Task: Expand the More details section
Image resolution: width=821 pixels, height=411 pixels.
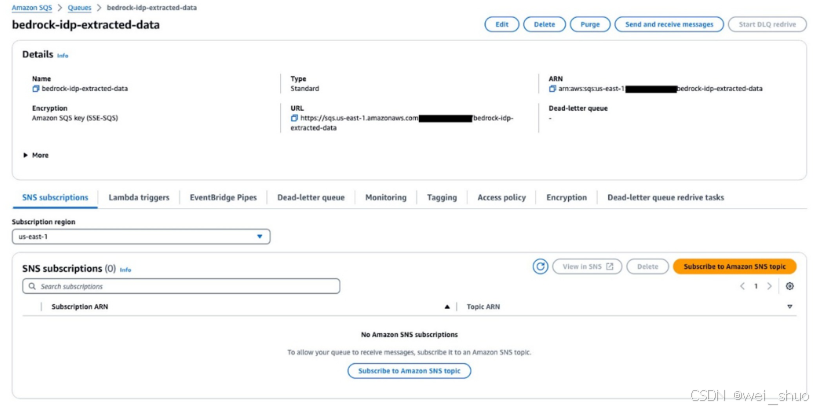Action: pyautogui.click(x=36, y=155)
